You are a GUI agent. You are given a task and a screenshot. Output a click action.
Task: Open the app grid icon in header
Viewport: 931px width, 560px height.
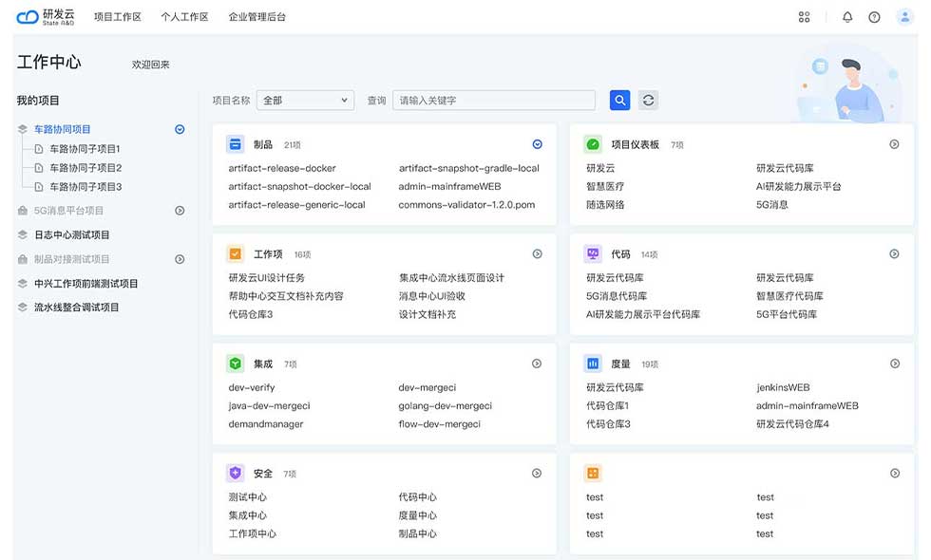pos(805,17)
